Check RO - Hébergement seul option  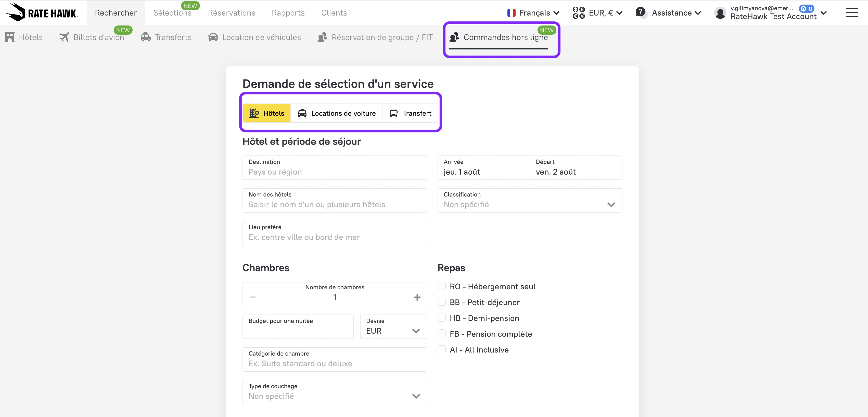pyautogui.click(x=441, y=286)
